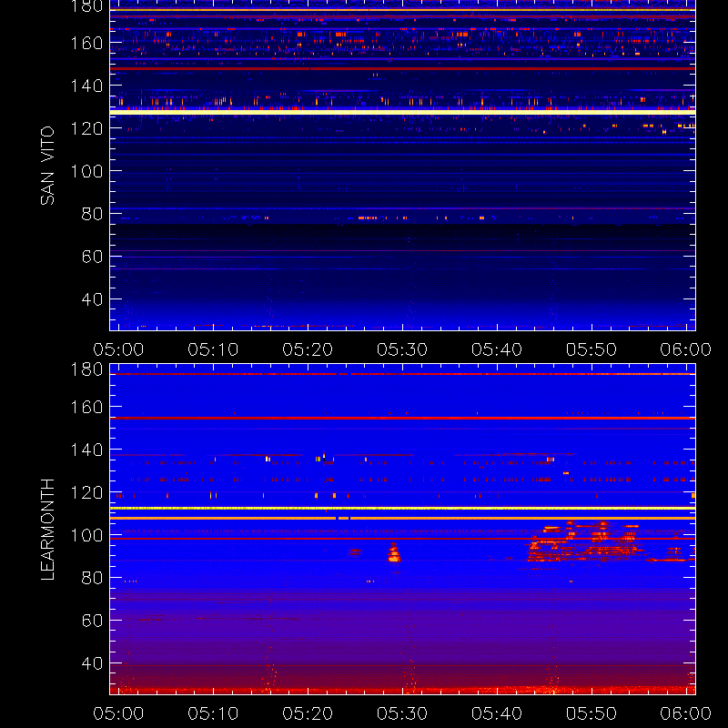The image size is (728, 728).
Task: Pick the 40 tick label on Learmonth axis
Action: 93,663
